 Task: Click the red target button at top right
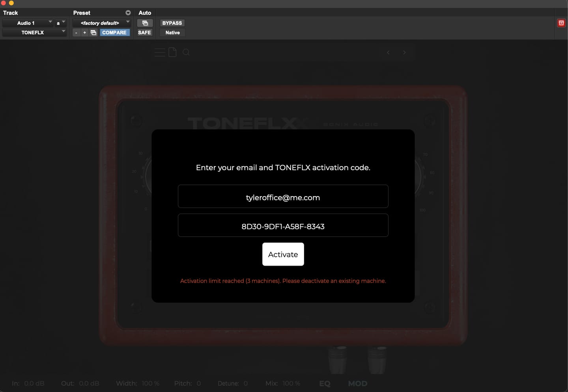coord(561,23)
